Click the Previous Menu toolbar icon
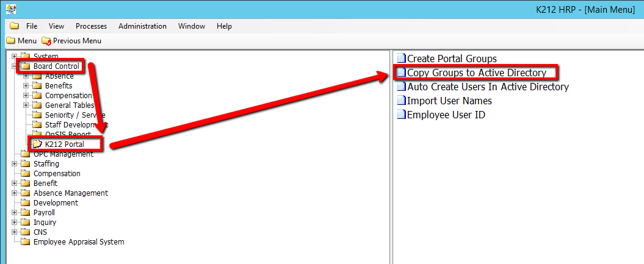 46,41
